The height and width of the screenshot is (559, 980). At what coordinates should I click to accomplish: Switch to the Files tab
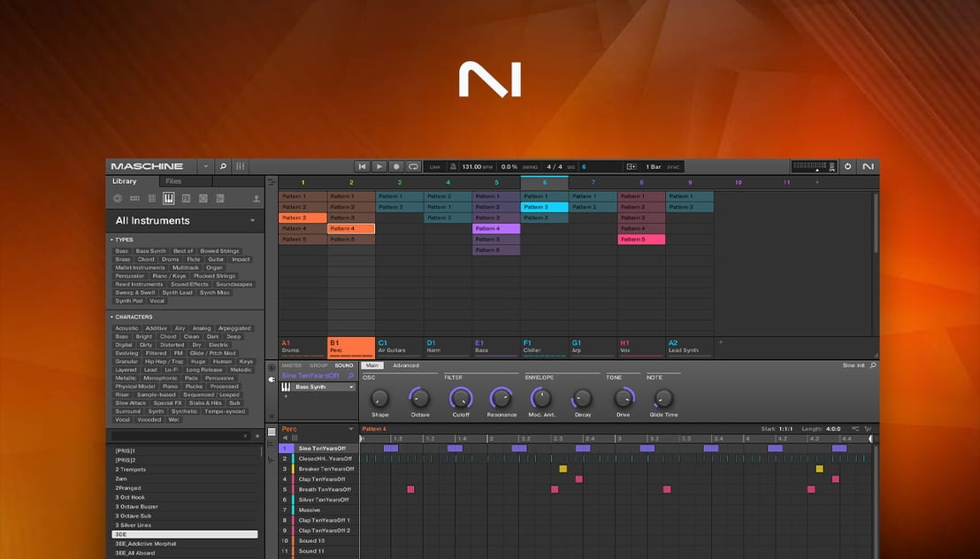point(173,181)
